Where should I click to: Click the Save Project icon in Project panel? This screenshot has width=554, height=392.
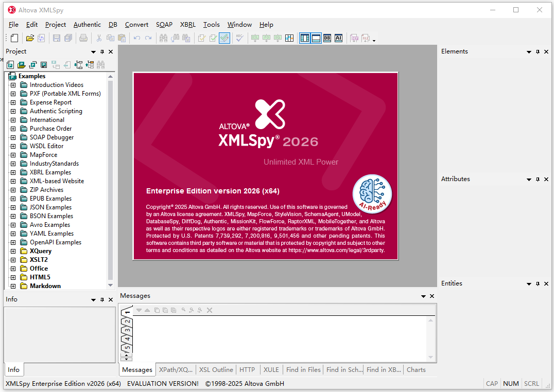pyautogui.click(x=44, y=65)
